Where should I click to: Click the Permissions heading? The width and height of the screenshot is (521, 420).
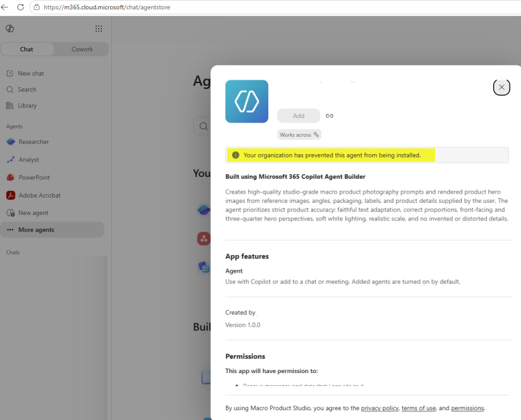245,356
